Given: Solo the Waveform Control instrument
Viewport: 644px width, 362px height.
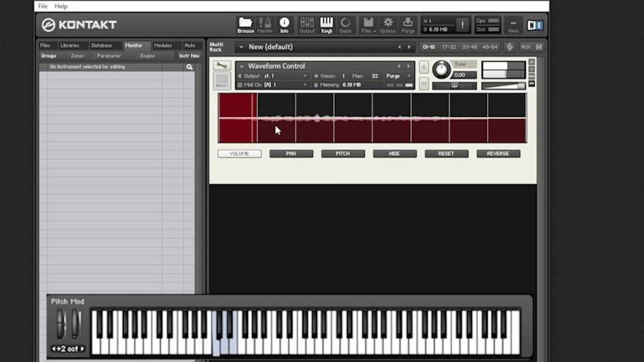Looking at the screenshot, I should [x=424, y=67].
